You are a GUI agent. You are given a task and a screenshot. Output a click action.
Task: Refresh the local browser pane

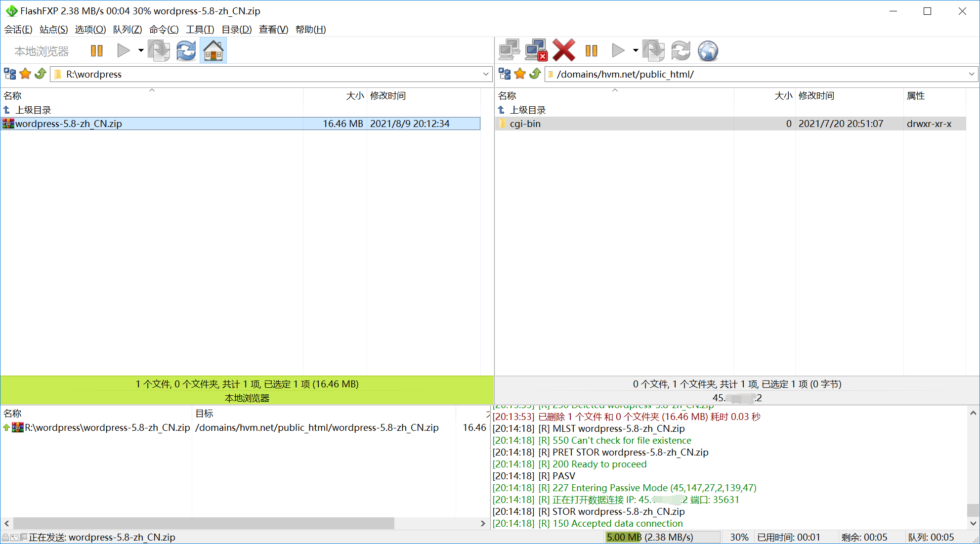coord(186,51)
